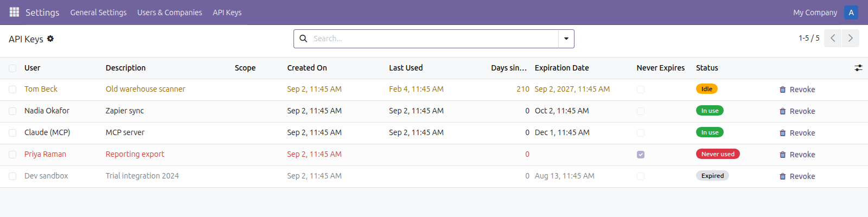Select the Dev sandbox row checkbox
The image size is (868, 217).
point(12,176)
